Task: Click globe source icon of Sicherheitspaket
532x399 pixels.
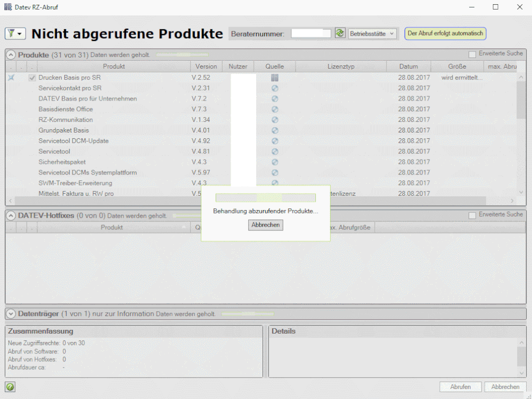Action: 275,162
